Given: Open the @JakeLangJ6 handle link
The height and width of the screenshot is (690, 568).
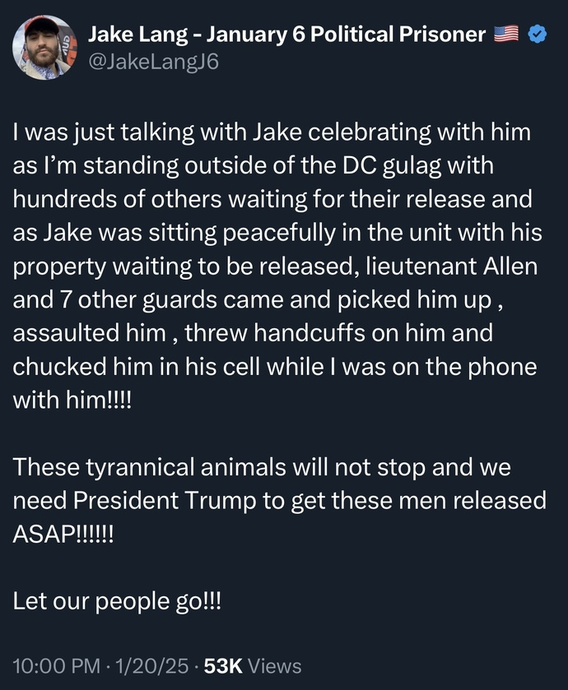Looking at the screenshot, I should (153, 62).
